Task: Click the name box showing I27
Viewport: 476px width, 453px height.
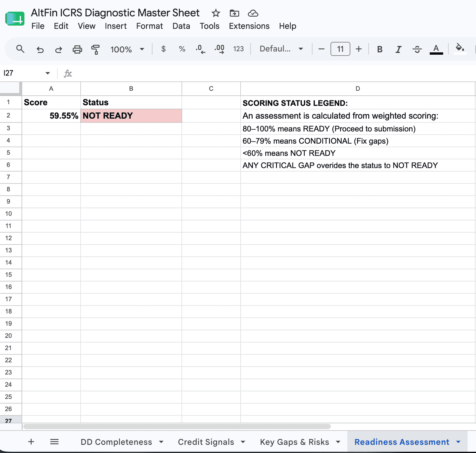Action: pyautogui.click(x=22, y=73)
